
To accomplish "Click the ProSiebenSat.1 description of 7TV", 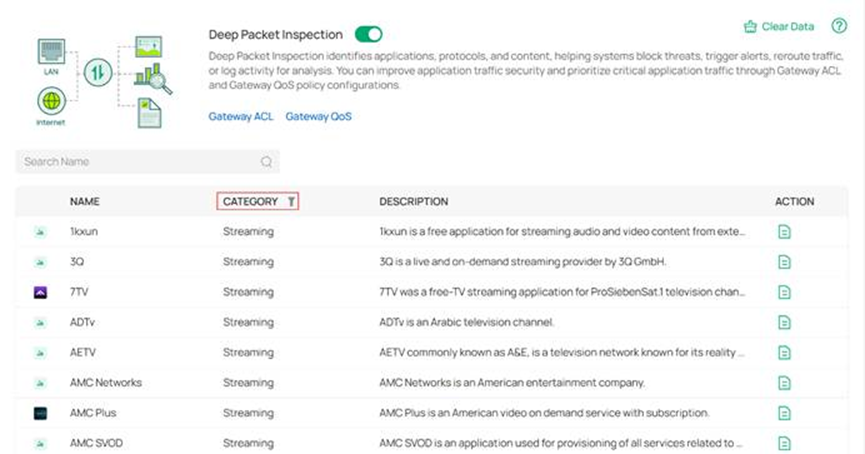I will 562,292.
